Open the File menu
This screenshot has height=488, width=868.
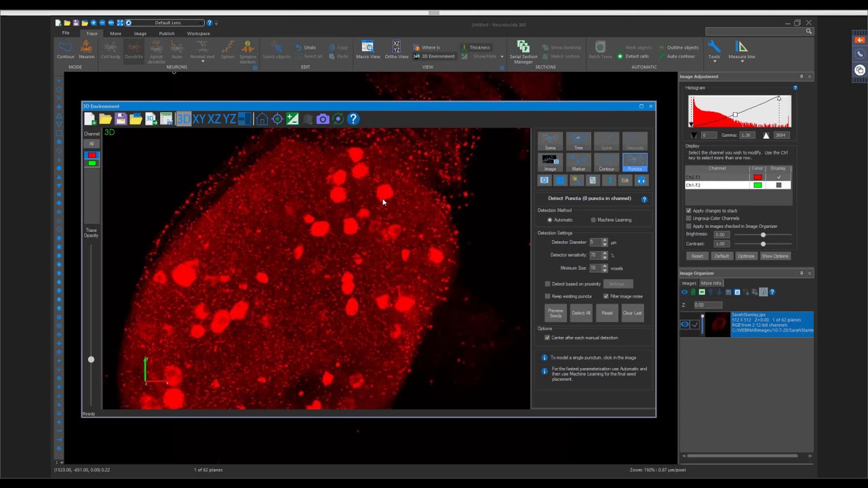click(x=66, y=33)
